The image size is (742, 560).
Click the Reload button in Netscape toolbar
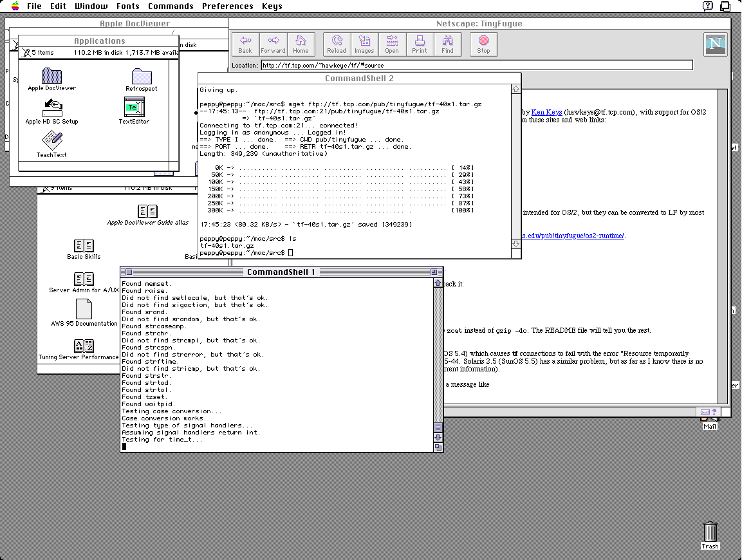click(336, 44)
